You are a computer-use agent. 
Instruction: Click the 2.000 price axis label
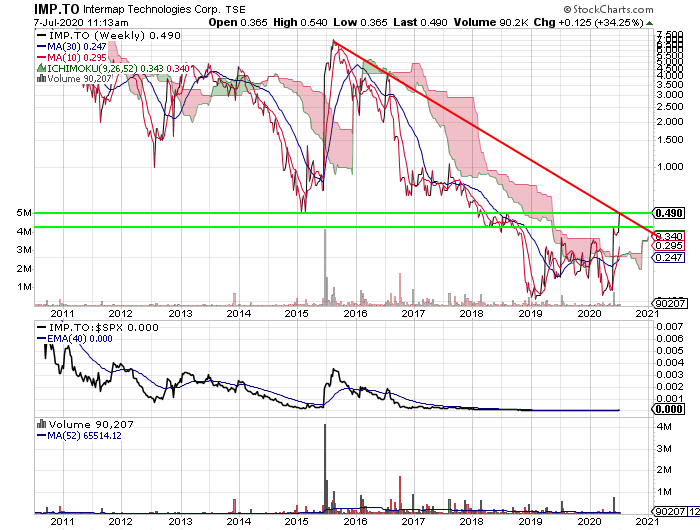(670, 121)
